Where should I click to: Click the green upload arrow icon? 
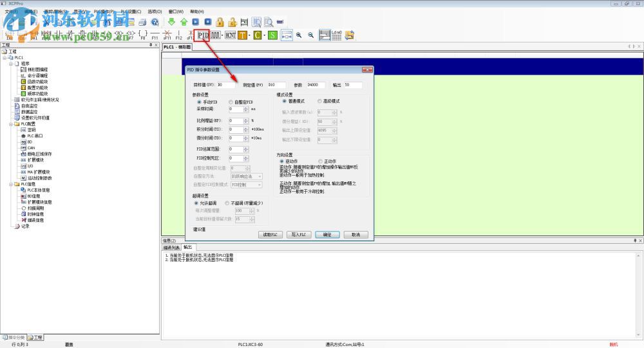pyautogui.click(x=184, y=22)
